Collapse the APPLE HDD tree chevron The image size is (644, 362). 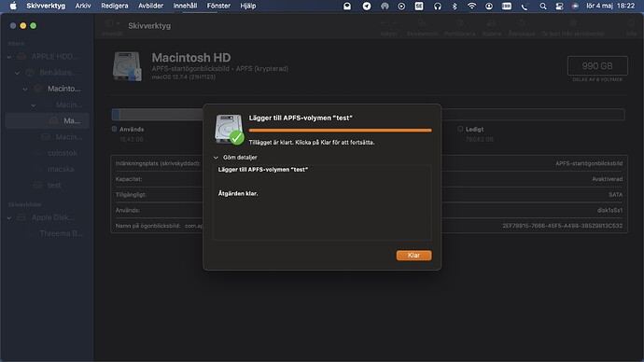click(9, 57)
